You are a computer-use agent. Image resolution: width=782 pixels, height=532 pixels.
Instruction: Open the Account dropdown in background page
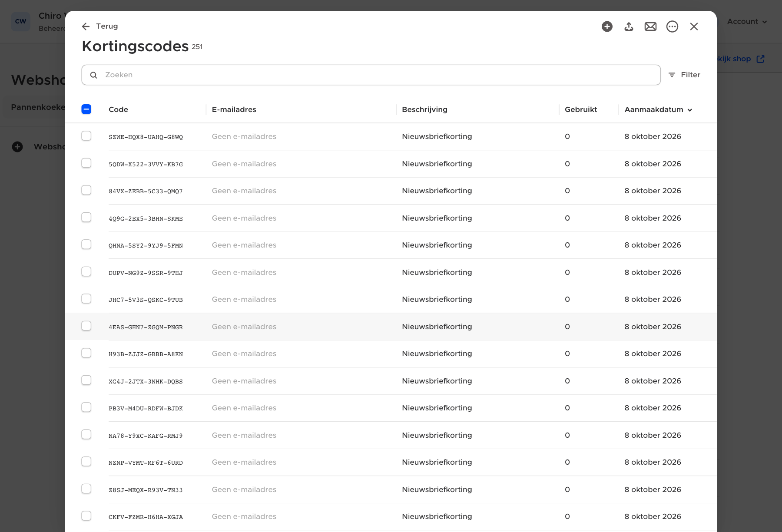pos(747,21)
